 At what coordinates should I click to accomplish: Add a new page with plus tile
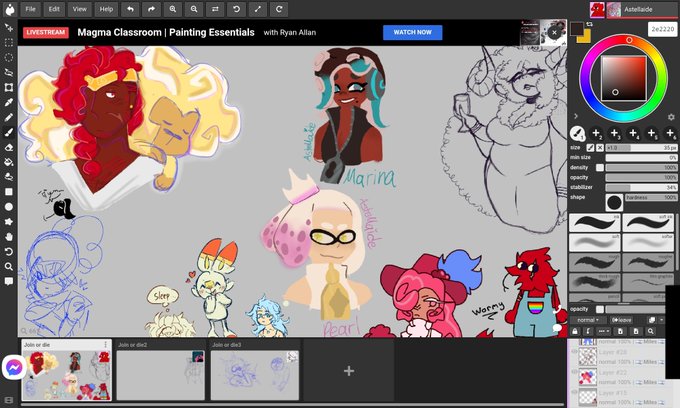click(x=349, y=371)
